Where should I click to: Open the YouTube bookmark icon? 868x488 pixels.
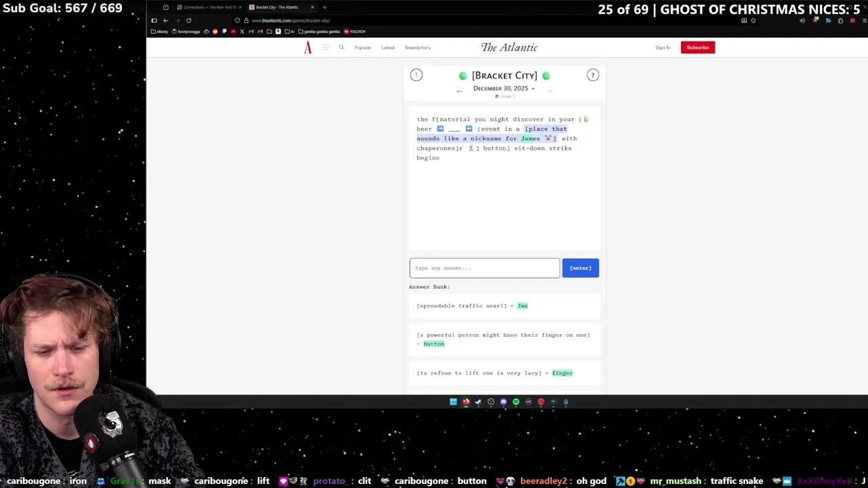coord(233,32)
